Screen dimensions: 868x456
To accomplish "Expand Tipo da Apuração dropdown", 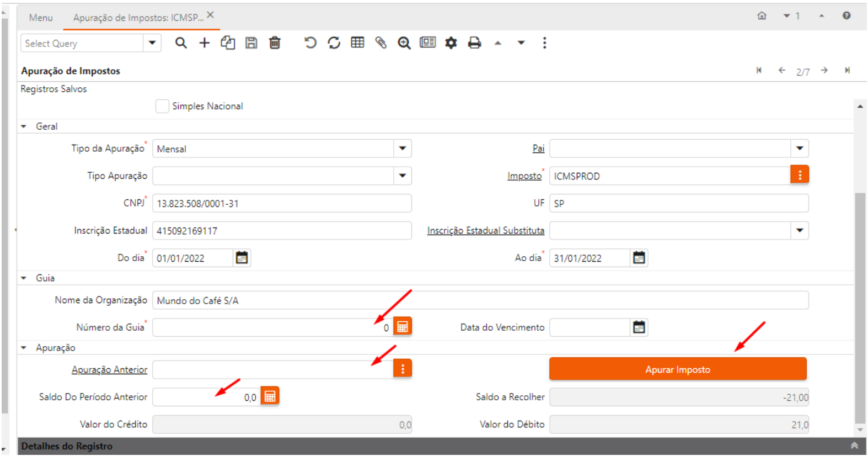I will click(x=403, y=149).
